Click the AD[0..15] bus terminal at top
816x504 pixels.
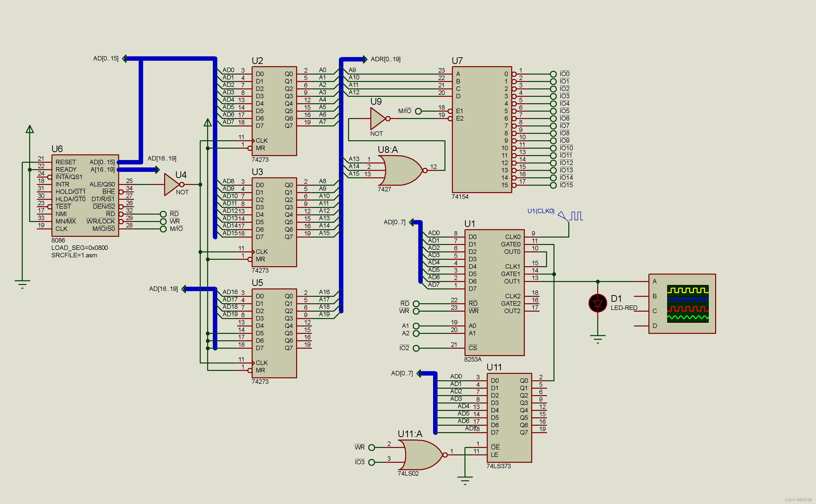coord(125,59)
